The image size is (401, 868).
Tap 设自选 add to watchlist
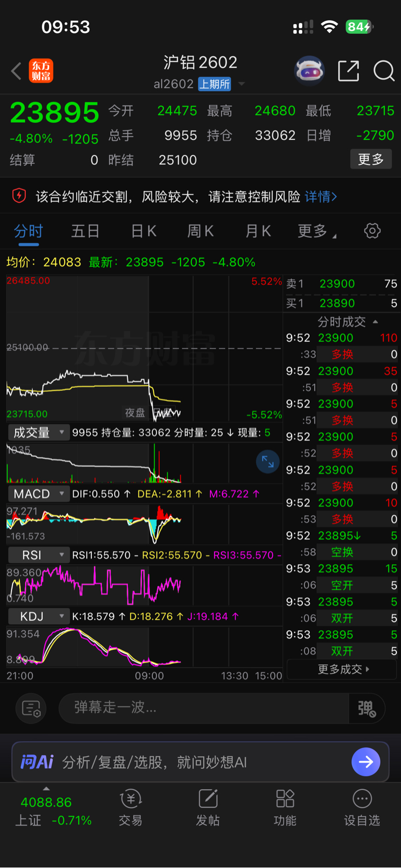coord(362,807)
